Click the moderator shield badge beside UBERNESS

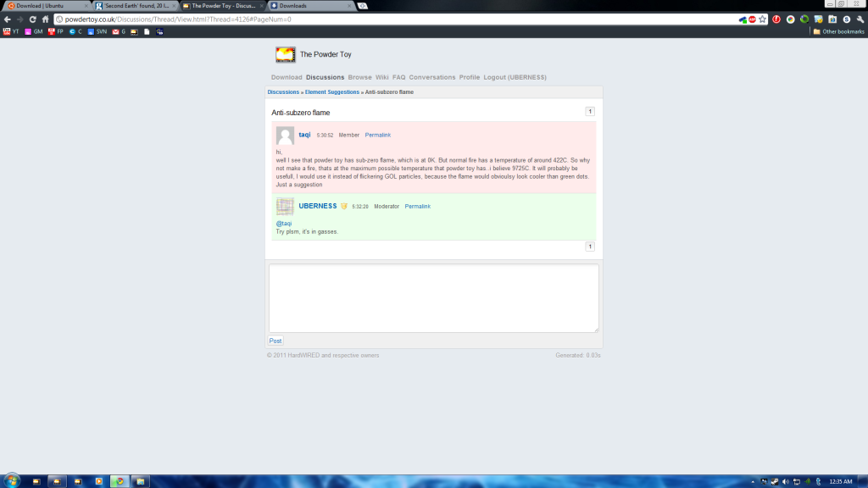click(344, 207)
